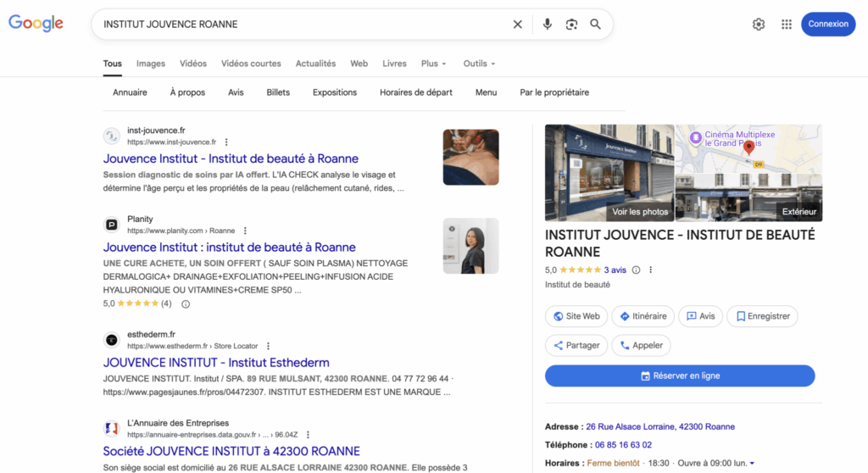Viewport: 868px width, 473px height.
Task: Switch to the Actualités tab
Action: click(x=315, y=64)
